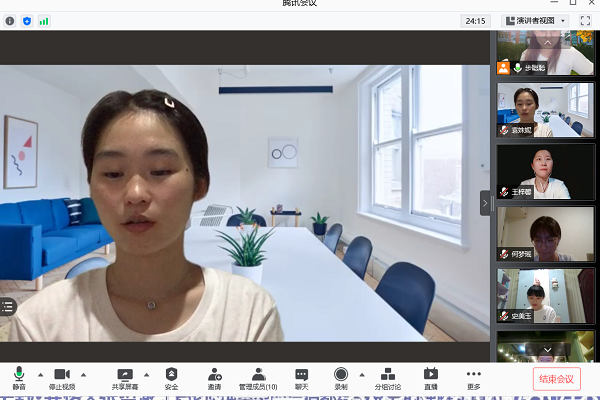
Task: Expand audio options arrow beside 静音
Action: tap(40, 374)
